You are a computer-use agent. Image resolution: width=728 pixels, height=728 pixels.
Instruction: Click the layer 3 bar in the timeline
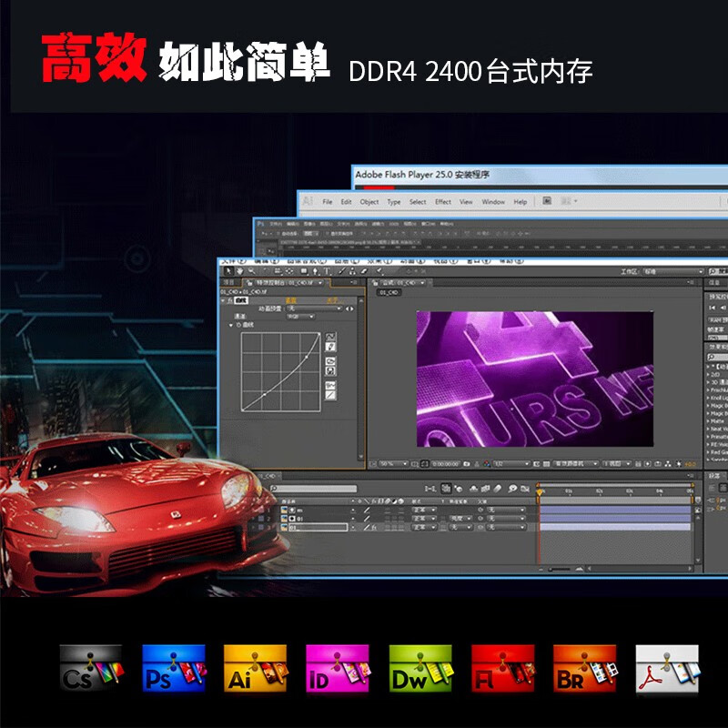pos(615,527)
